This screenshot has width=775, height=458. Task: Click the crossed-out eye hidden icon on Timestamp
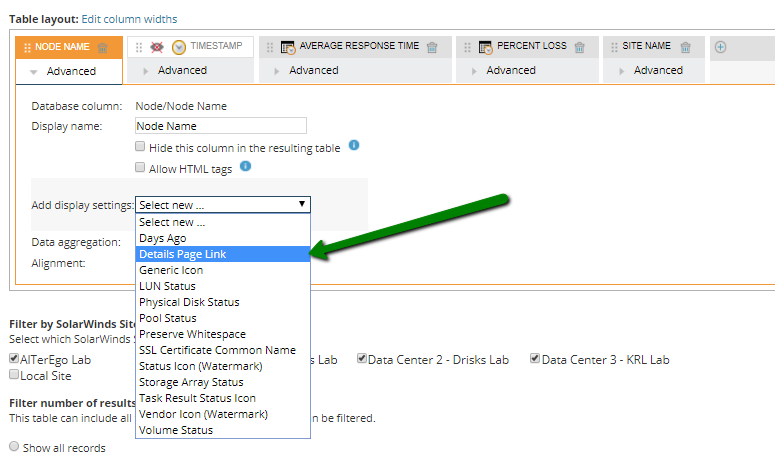pyautogui.click(x=157, y=47)
